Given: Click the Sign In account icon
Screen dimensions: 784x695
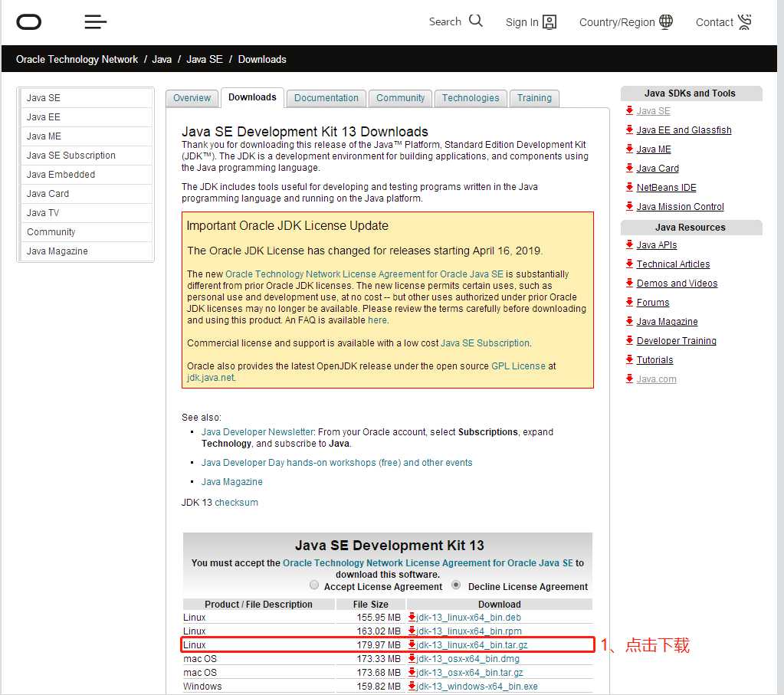Looking at the screenshot, I should (549, 22).
